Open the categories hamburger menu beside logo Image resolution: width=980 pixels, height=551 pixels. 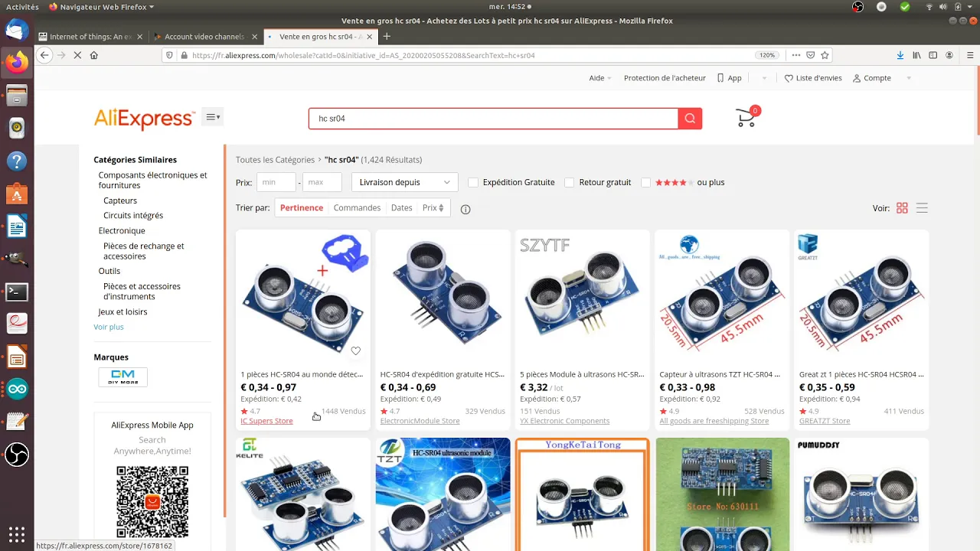(213, 117)
